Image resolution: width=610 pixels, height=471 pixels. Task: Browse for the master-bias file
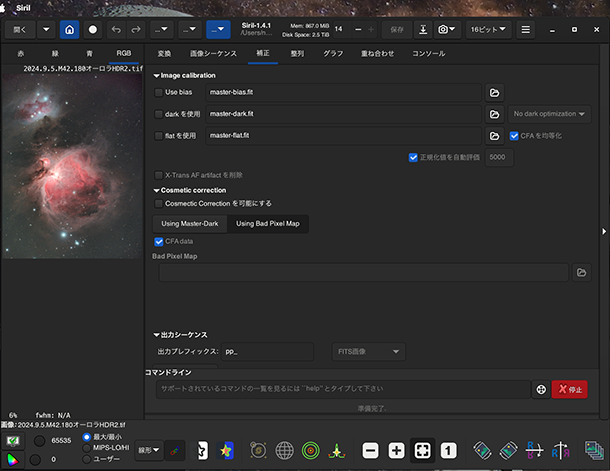pyautogui.click(x=494, y=92)
